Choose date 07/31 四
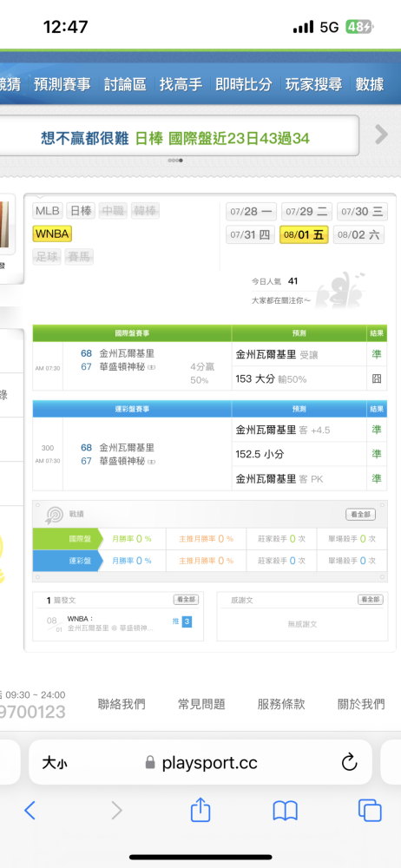 coord(250,234)
